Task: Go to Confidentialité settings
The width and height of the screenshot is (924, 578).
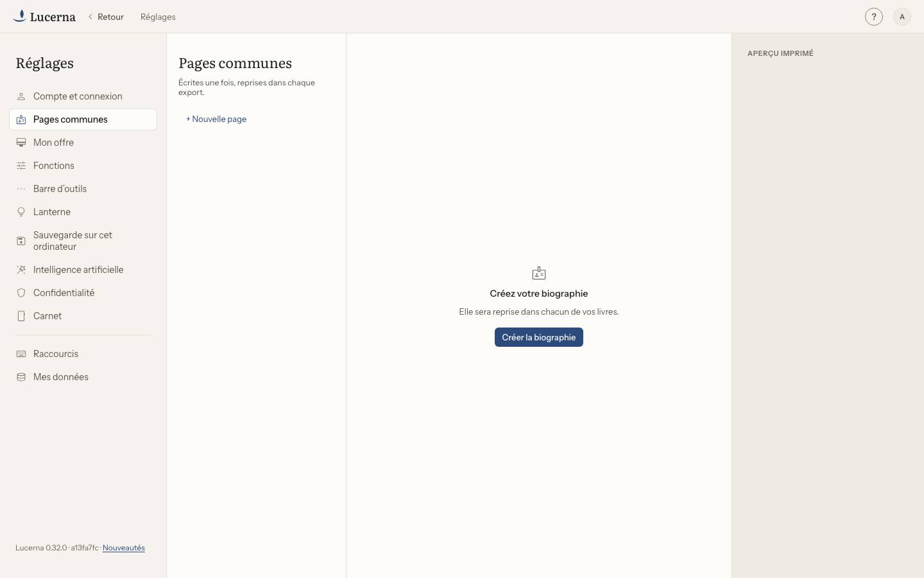Action: (83, 293)
